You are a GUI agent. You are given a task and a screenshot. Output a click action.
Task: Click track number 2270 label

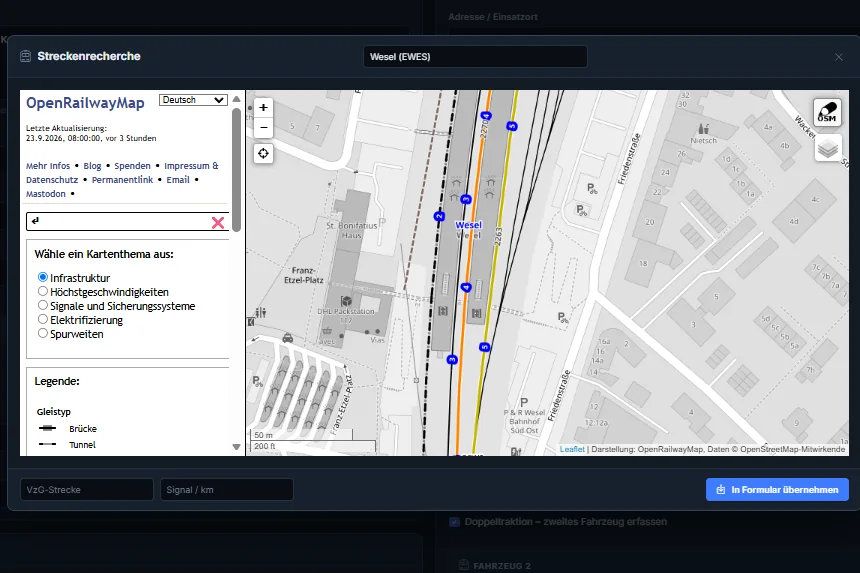click(484, 129)
